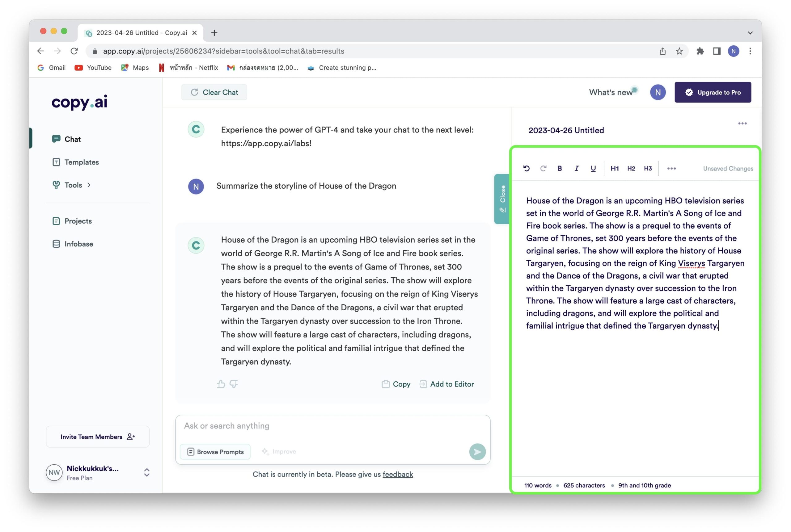791x532 pixels.
Task: Collapse editor using the Close side tab
Action: [502, 199]
